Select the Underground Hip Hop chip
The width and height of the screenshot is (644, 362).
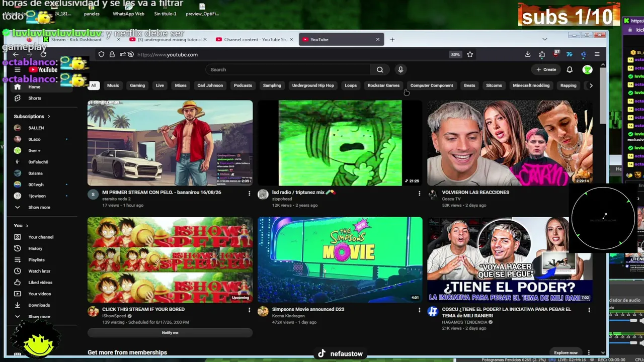pos(313,85)
